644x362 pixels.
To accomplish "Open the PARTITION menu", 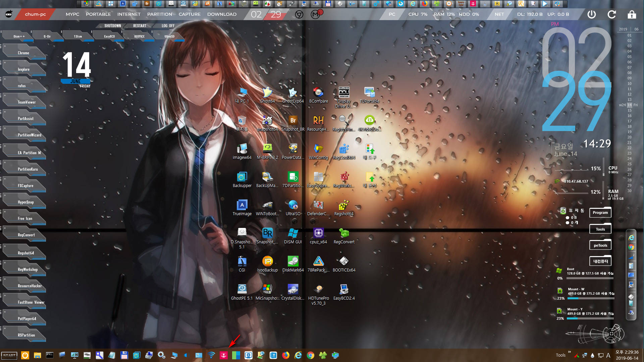I will [160, 14].
